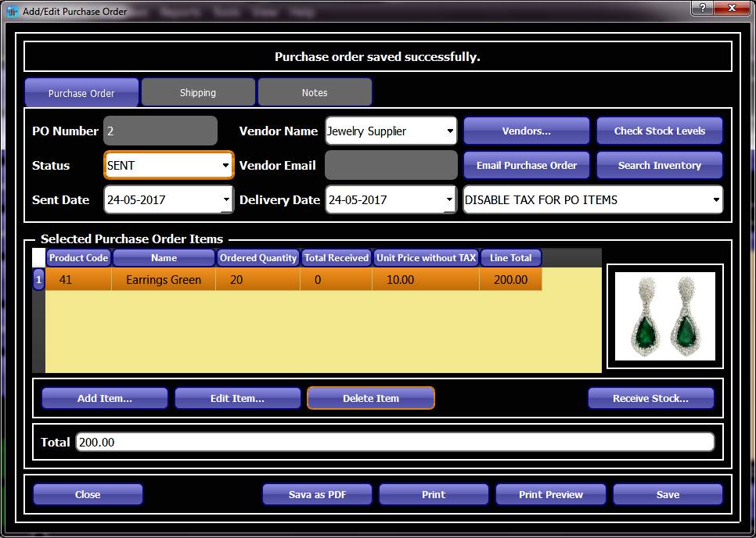Email the purchase order
756x538 pixels.
click(x=526, y=165)
